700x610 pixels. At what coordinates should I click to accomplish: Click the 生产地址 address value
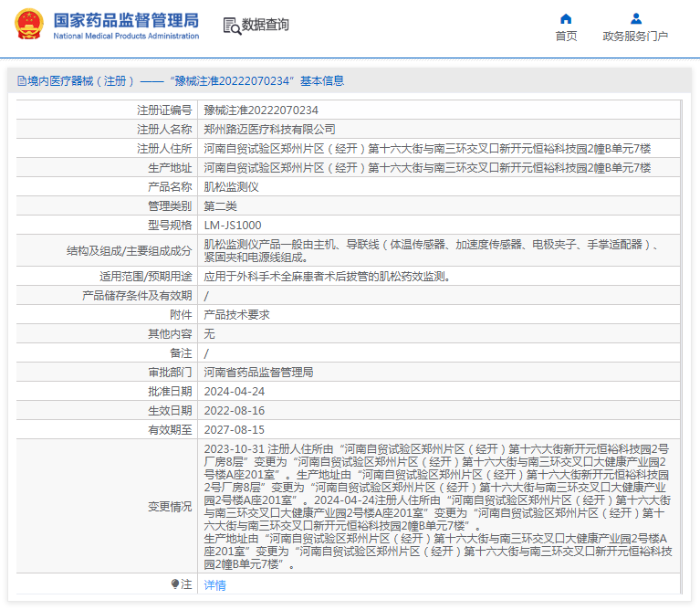pyautogui.click(x=427, y=168)
